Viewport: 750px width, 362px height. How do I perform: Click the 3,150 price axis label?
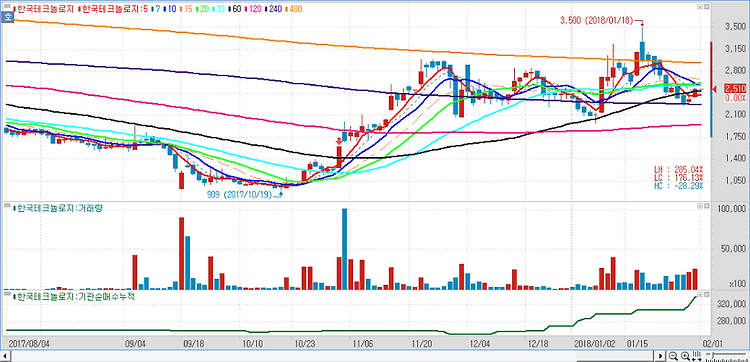coord(735,48)
